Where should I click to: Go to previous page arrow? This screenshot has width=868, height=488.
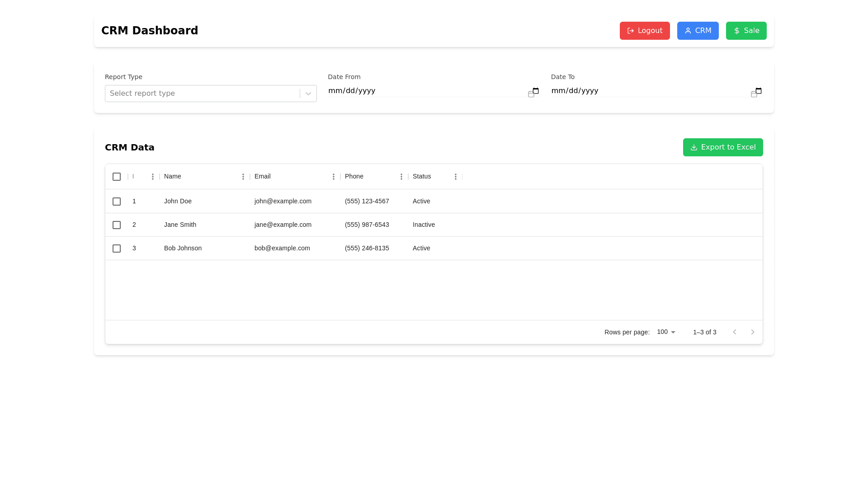pos(735,332)
